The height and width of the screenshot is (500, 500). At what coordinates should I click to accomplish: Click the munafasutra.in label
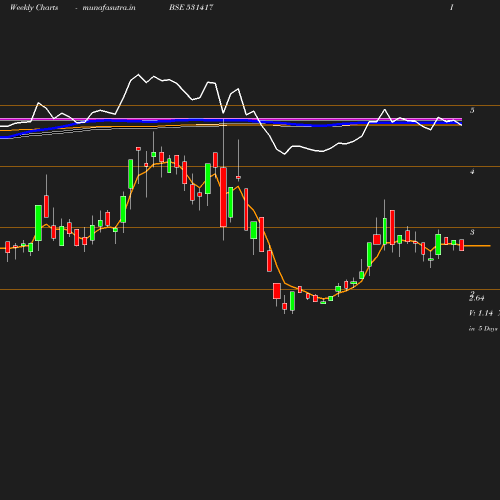(x=109, y=7)
